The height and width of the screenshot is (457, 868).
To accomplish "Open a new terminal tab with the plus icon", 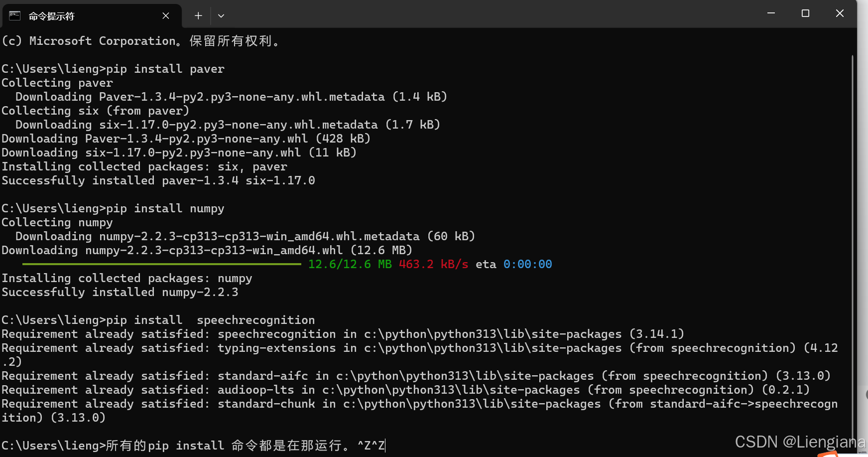I will 198,15.
